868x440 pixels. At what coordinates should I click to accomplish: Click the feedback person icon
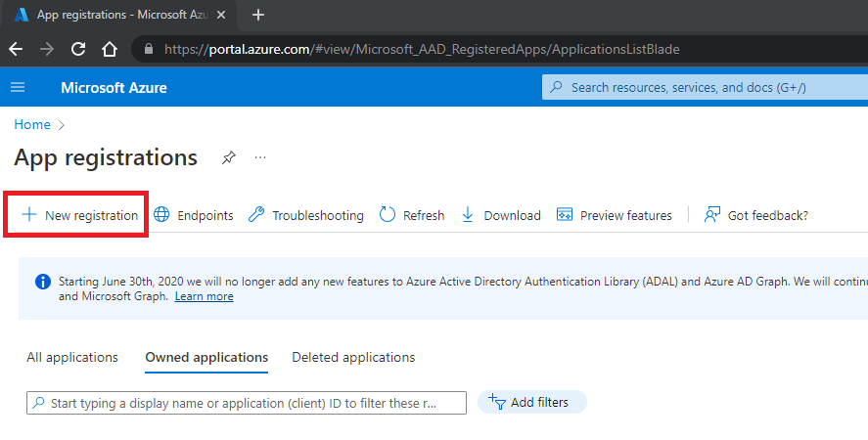(712, 214)
